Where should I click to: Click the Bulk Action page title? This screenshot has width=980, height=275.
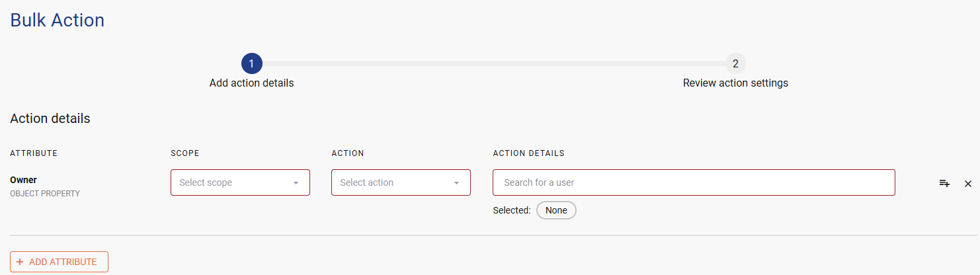(x=58, y=20)
